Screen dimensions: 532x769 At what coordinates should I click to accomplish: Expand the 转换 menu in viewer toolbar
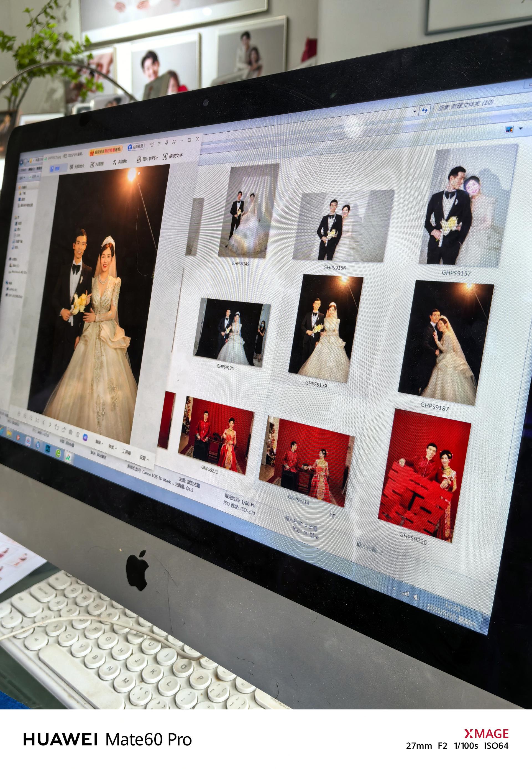point(113,447)
